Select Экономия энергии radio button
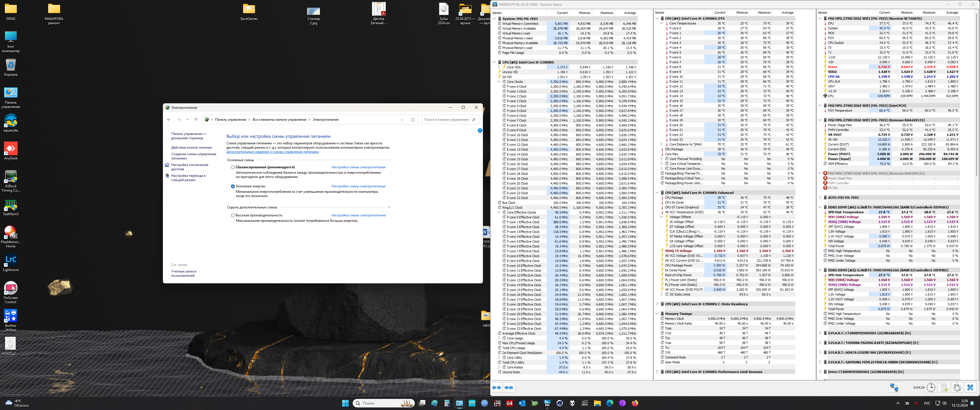The image size is (980, 410). point(233,186)
